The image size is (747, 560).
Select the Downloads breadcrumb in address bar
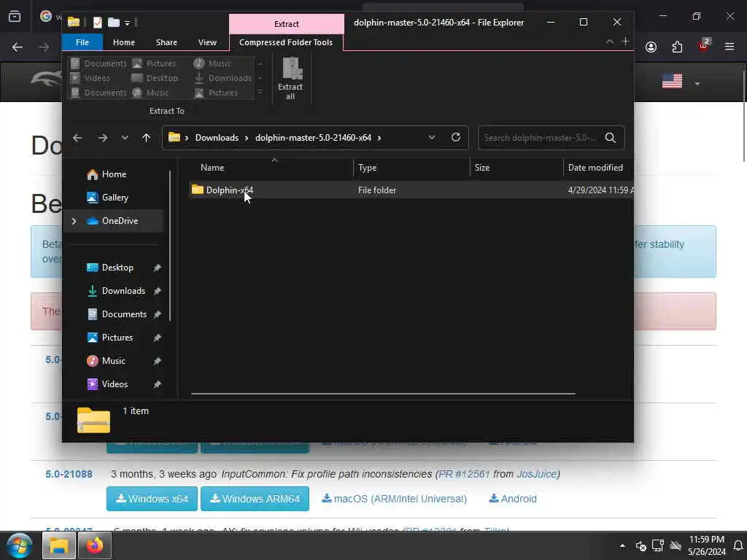[x=217, y=138]
